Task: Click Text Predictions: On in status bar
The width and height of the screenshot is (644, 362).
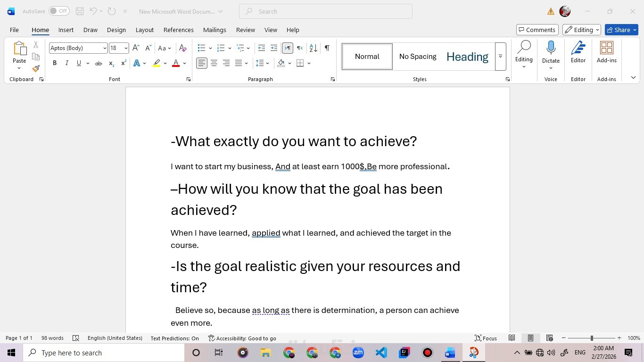Action: [174, 338]
